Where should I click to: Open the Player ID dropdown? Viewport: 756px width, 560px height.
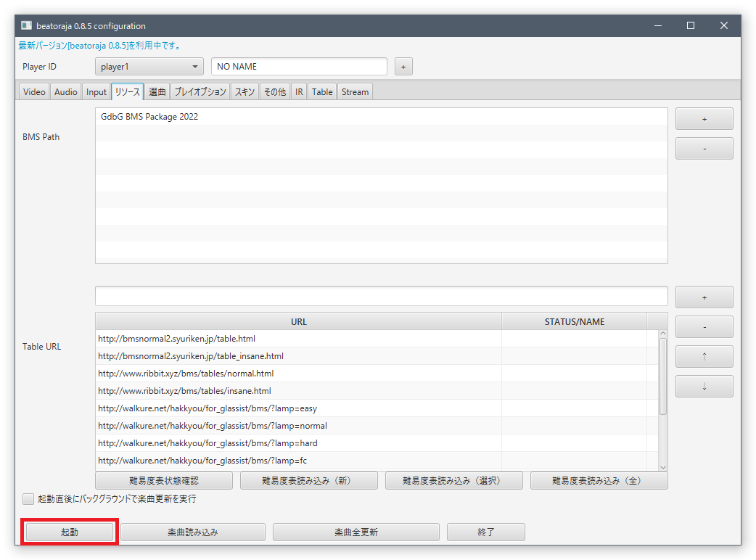[149, 67]
